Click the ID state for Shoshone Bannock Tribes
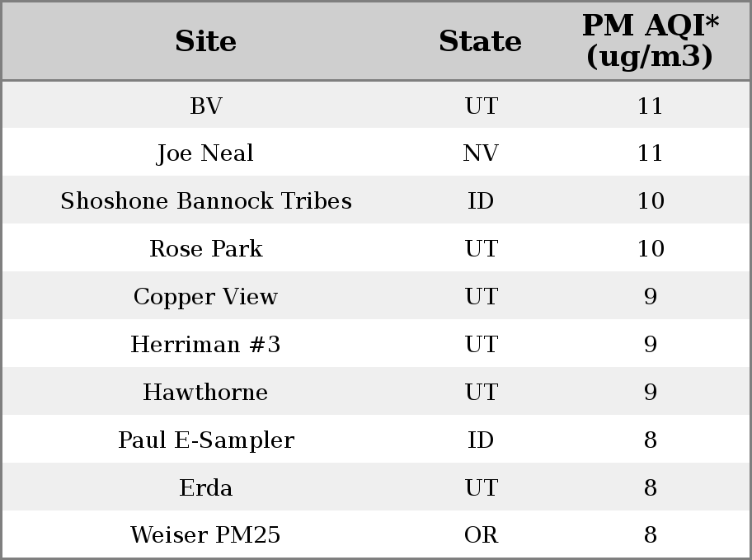This screenshot has width=752, height=560. 481,200
